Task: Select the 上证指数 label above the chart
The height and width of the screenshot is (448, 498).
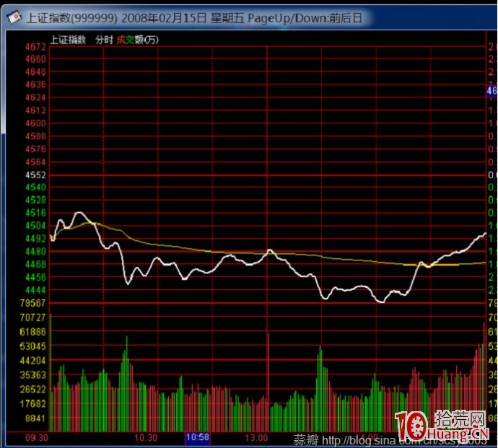Action: point(68,40)
